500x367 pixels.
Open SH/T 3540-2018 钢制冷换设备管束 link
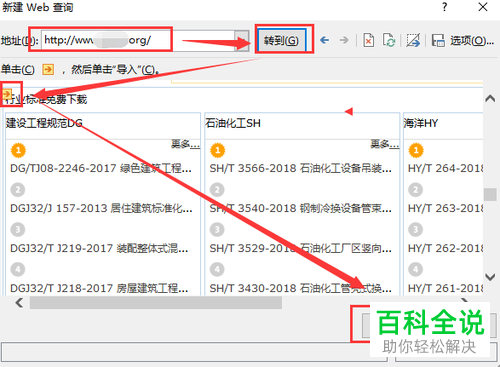tap(301, 208)
